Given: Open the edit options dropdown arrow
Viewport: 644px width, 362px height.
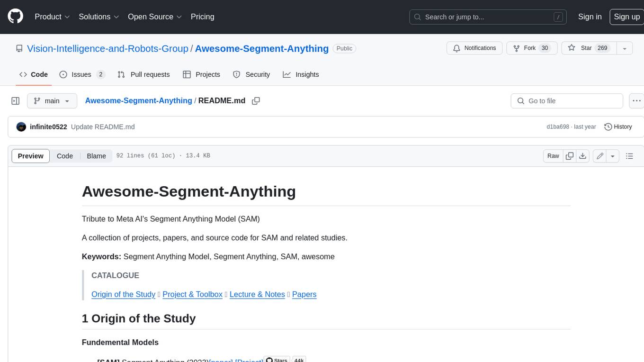Looking at the screenshot, I should [x=613, y=156].
